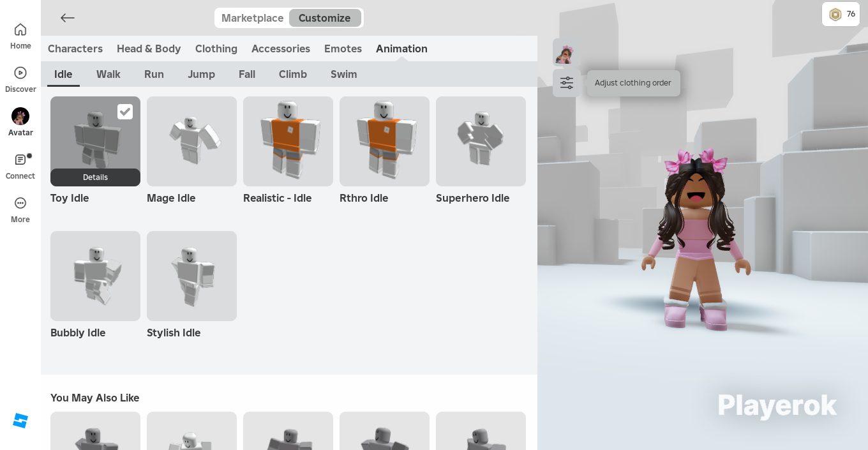Click the blue Roblox Studio logo icon
The height and width of the screenshot is (450, 868).
coord(20,421)
